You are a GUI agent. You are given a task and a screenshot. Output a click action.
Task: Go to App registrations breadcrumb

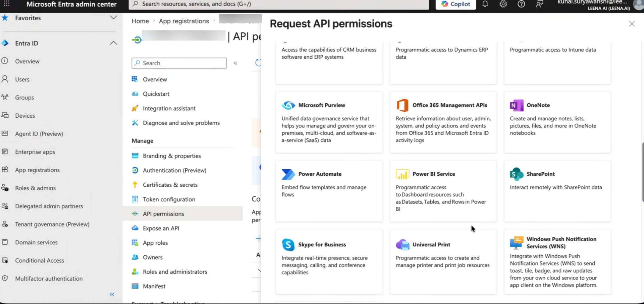tap(184, 21)
